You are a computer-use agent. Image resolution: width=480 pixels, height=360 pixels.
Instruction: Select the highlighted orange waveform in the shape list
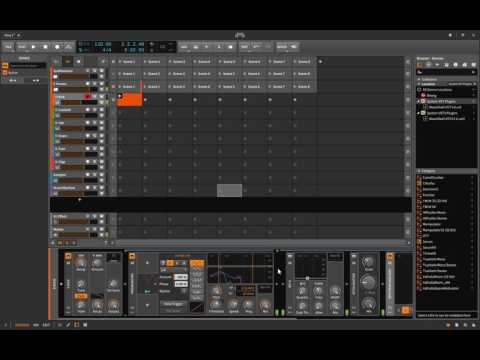[x=197, y=264]
